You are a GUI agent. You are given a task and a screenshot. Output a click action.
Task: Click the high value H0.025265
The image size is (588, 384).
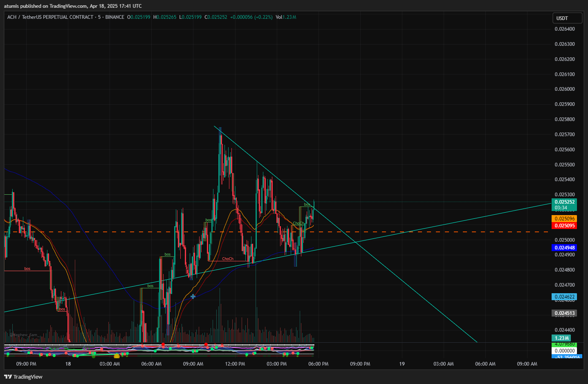click(x=165, y=17)
